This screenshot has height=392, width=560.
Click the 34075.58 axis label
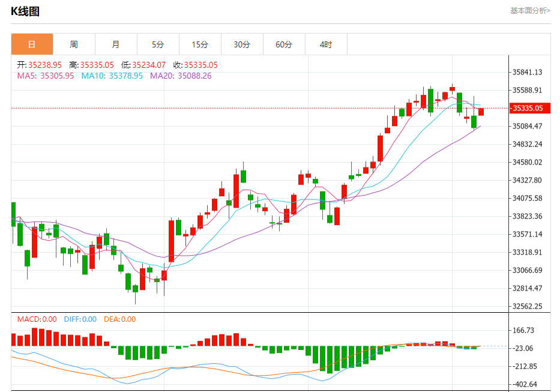tap(527, 198)
